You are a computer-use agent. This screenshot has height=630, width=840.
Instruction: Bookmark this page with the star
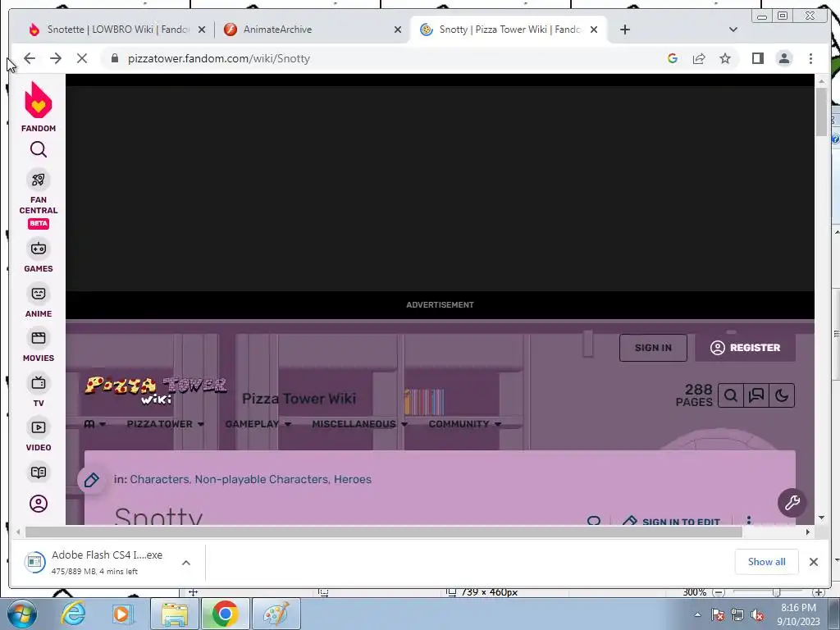coord(725,58)
